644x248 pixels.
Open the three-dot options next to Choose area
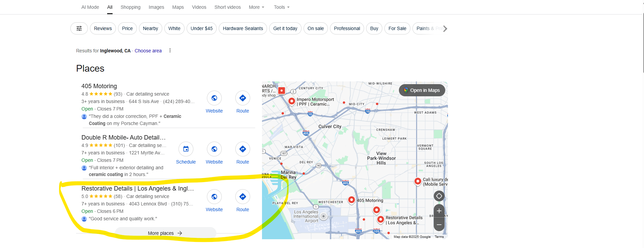[170, 50]
